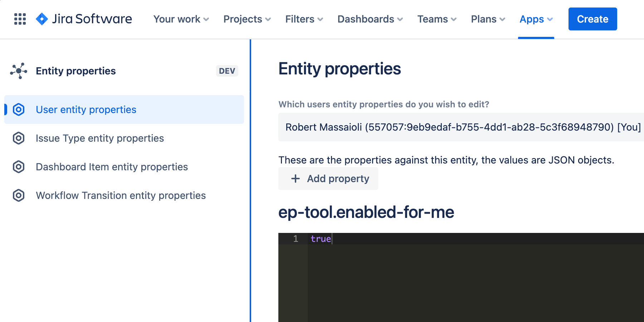Screen dimensions: 644x322
Task: Click the Entity properties main page heading
Action: pyautogui.click(x=340, y=69)
